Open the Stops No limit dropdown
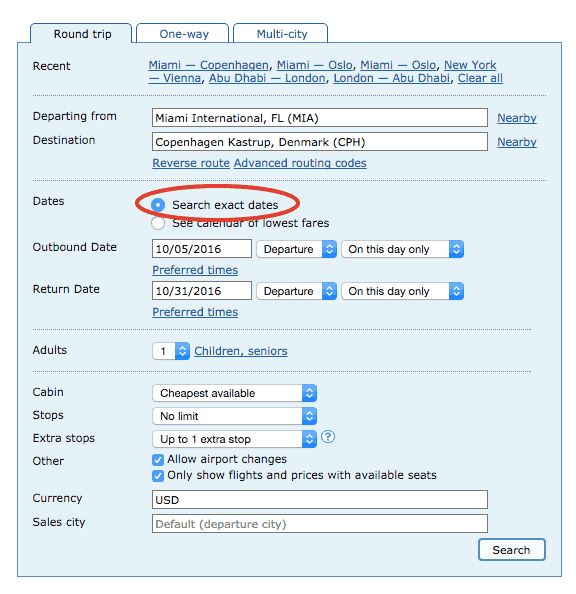This screenshot has height=594, width=576. (x=234, y=416)
